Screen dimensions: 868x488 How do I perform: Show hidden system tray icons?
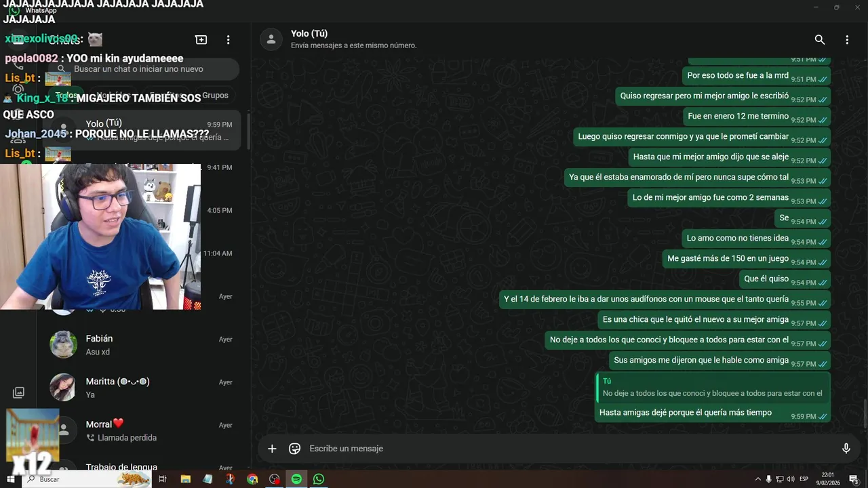point(758,479)
